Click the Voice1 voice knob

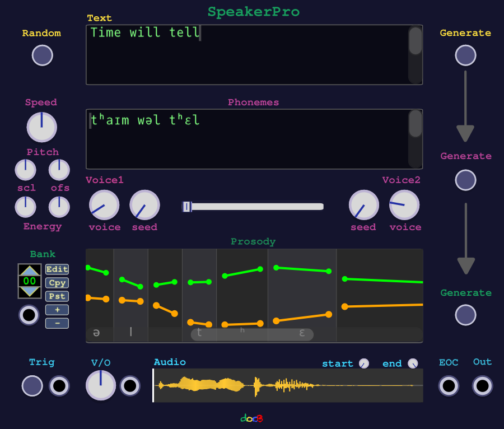pyautogui.click(x=104, y=205)
